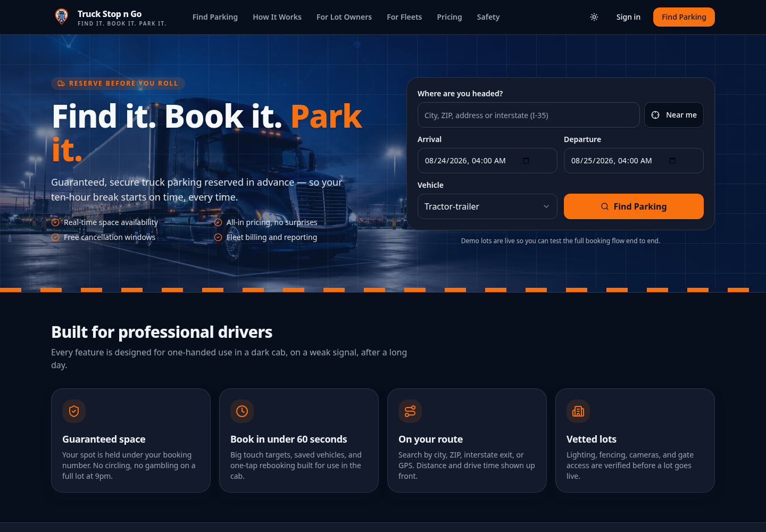Viewport: 766px width, 532px height.
Task: Click the Book in under 60 seconds heading
Action: click(289, 439)
